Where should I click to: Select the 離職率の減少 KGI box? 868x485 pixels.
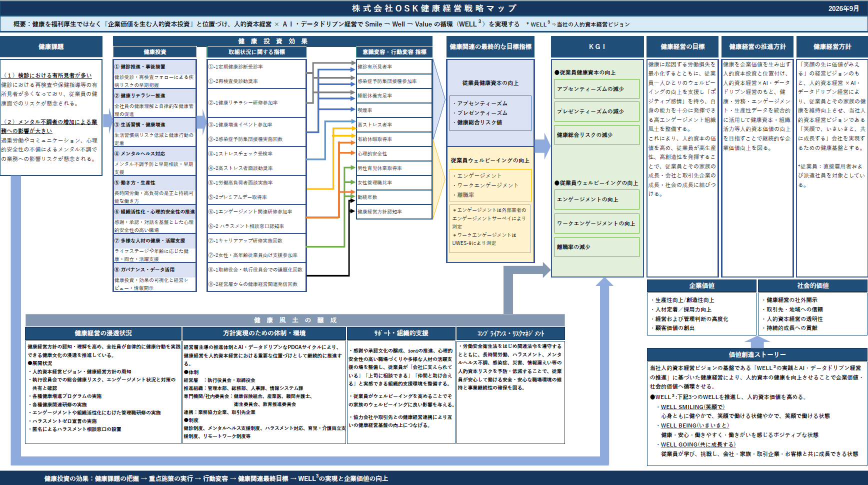click(596, 247)
